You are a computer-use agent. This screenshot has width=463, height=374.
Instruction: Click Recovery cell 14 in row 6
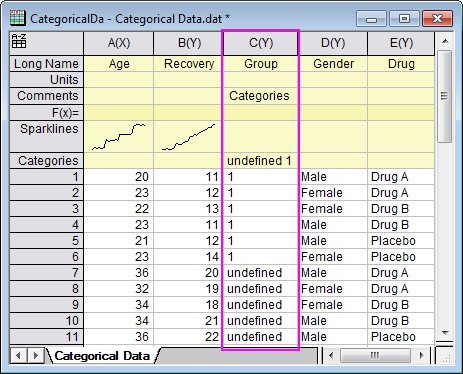click(x=188, y=257)
